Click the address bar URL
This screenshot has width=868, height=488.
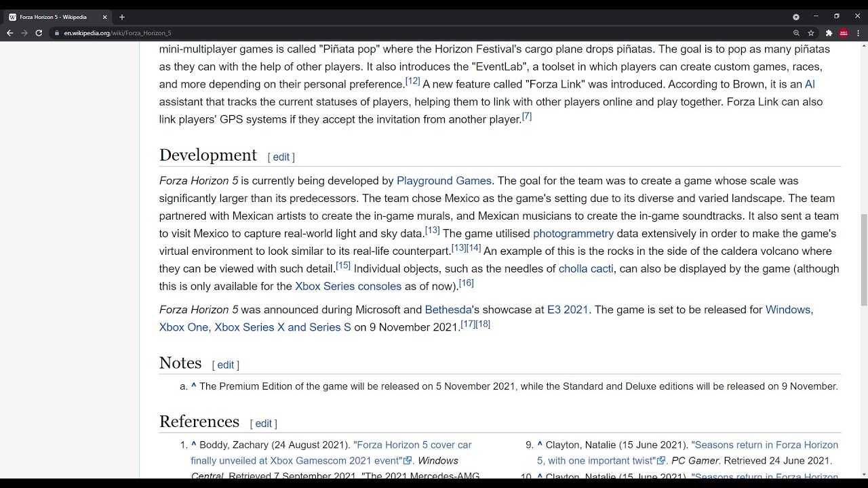(x=117, y=33)
